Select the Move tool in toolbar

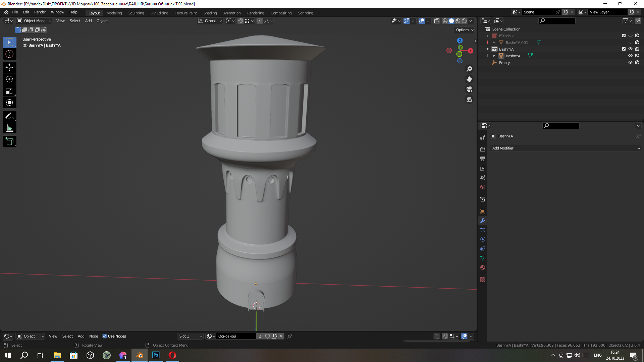[9, 67]
